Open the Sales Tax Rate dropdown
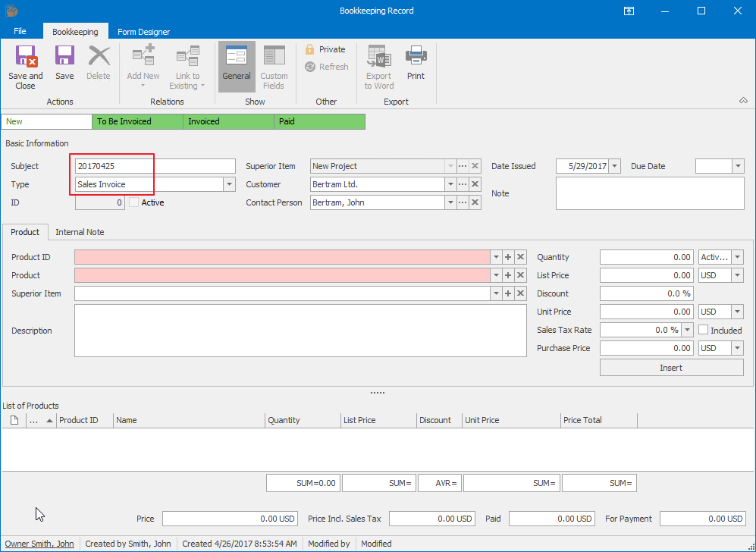 click(688, 331)
